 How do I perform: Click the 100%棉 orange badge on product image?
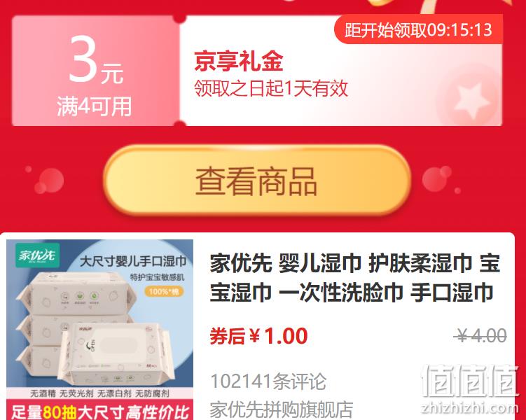click(164, 292)
